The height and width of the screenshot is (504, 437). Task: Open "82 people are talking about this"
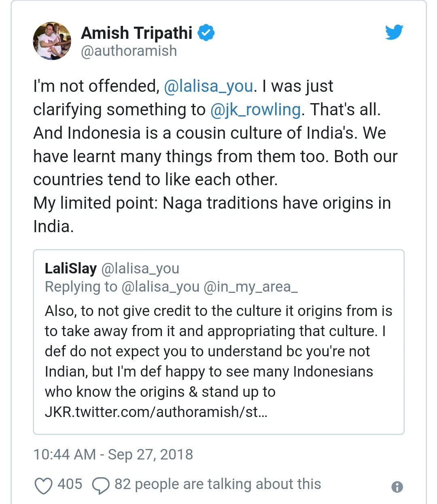pos(217,484)
